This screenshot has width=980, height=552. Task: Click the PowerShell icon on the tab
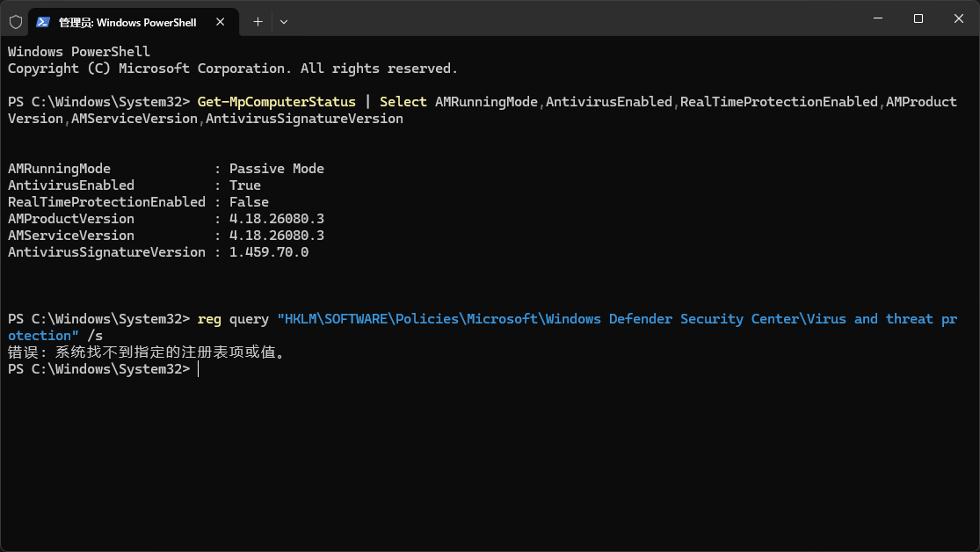[42, 22]
